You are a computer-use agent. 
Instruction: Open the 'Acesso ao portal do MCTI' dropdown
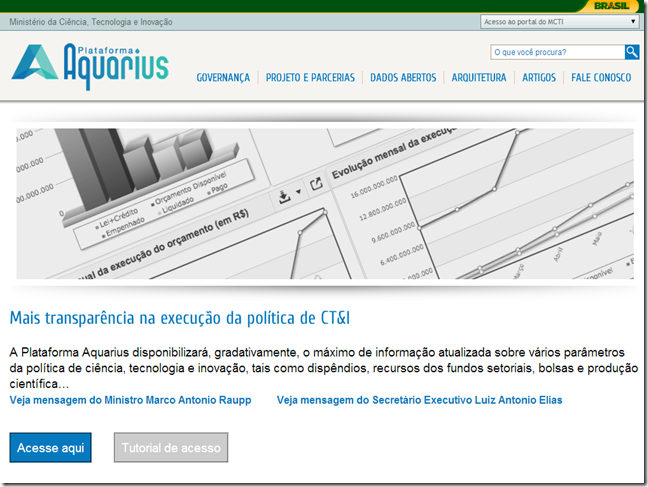[x=560, y=21]
